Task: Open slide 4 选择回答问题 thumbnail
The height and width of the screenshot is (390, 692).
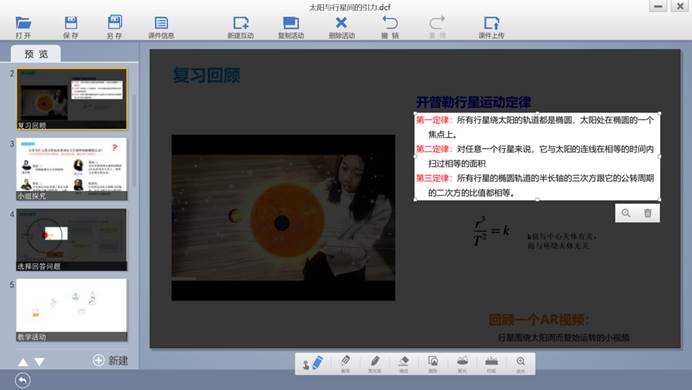Action: tap(71, 240)
